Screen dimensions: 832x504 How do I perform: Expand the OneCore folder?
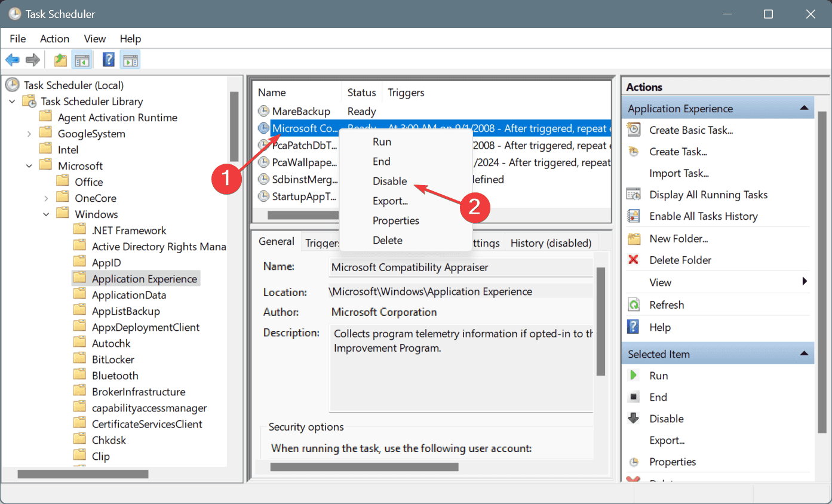47,198
